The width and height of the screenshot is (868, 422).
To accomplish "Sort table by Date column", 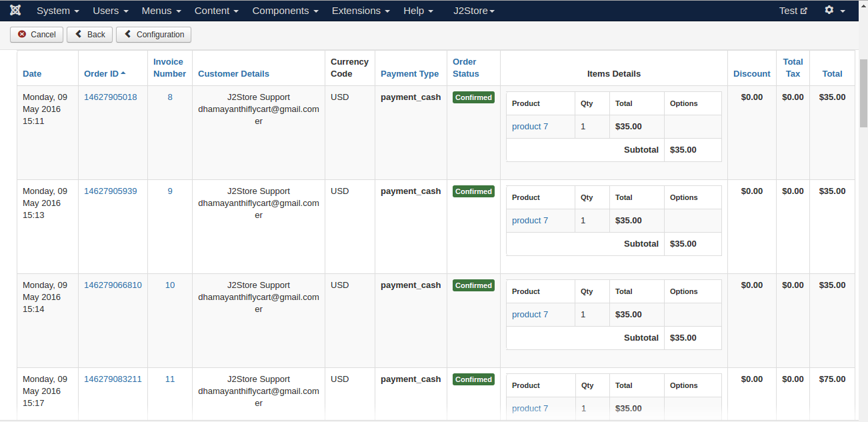I will tap(32, 74).
